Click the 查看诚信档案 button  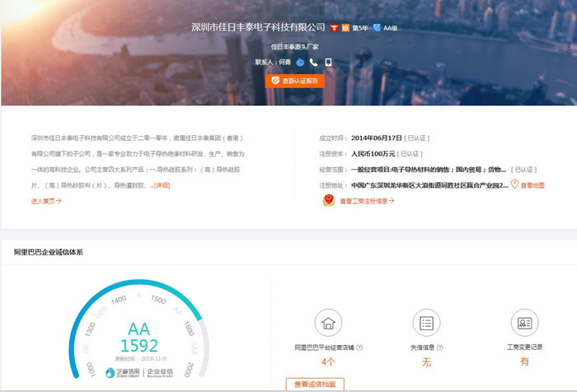315,385
